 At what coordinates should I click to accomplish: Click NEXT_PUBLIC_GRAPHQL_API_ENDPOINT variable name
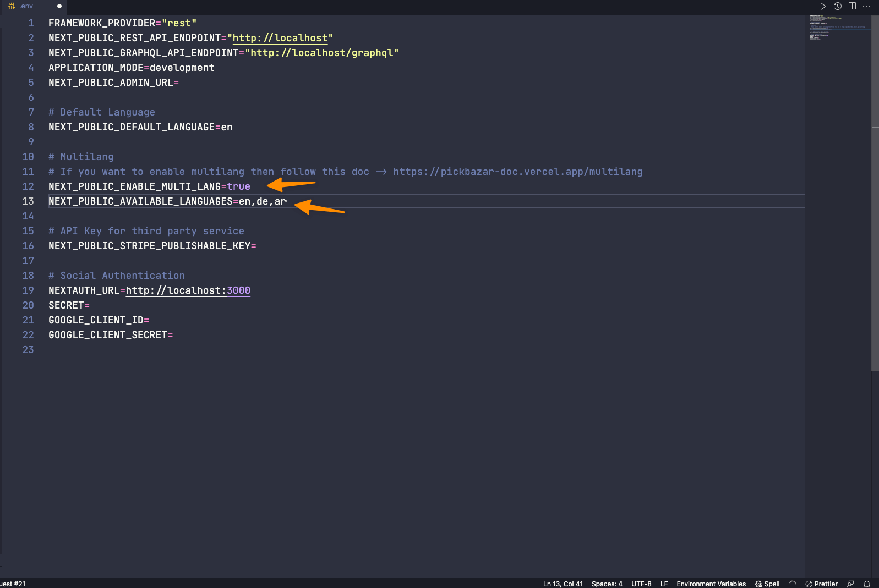(x=143, y=53)
